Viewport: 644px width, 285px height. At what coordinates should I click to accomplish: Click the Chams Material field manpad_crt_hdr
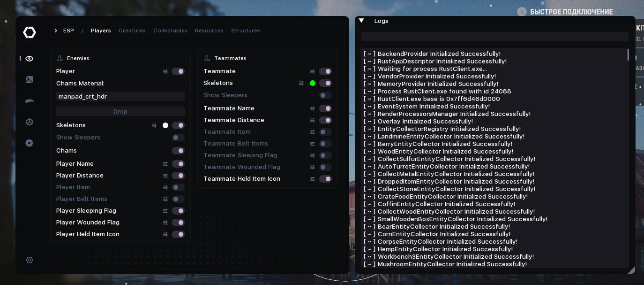[120, 96]
